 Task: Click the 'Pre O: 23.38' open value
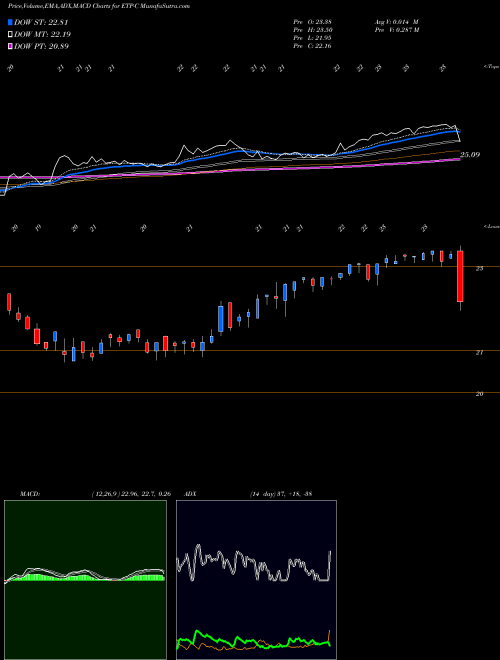pos(313,21)
